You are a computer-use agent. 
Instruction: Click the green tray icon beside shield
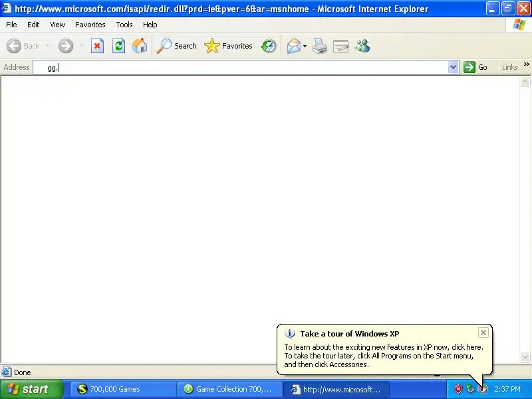[470, 389]
